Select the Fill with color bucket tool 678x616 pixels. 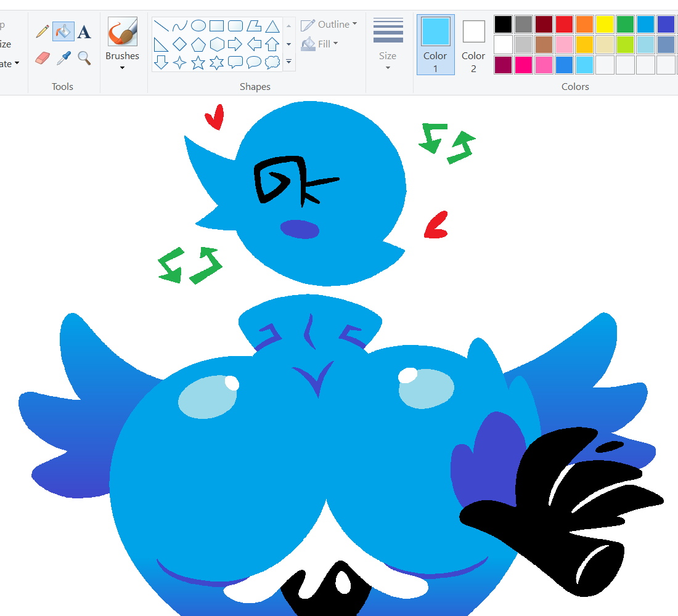63,31
